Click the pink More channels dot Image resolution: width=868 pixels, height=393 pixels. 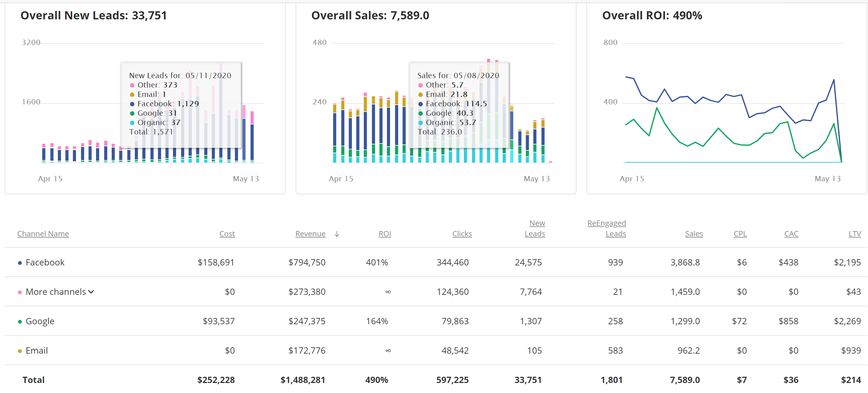(x=20, y=292)
